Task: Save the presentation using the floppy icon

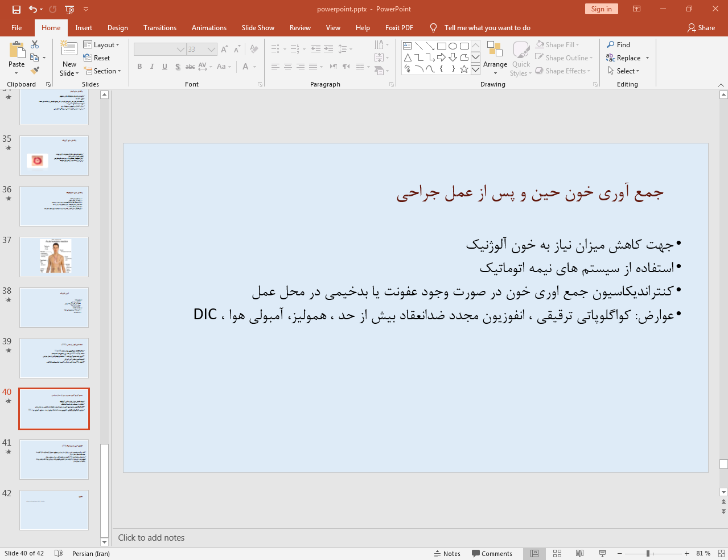Action: tap(17, 9)
